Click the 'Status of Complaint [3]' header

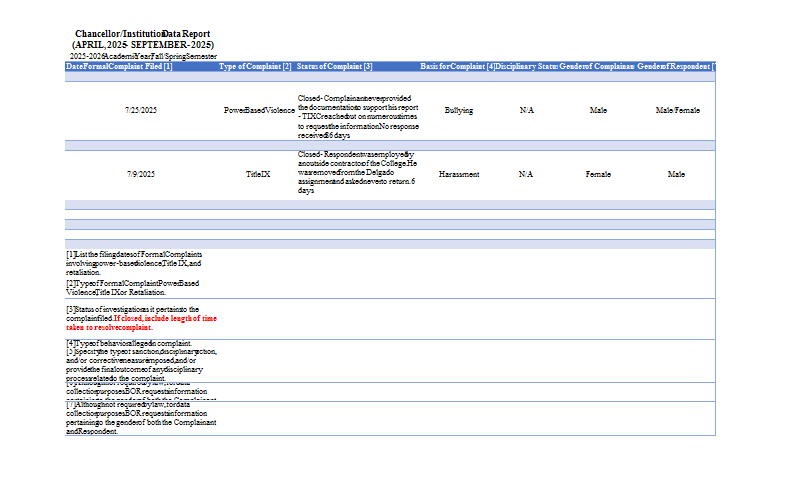tap(335, 66)
